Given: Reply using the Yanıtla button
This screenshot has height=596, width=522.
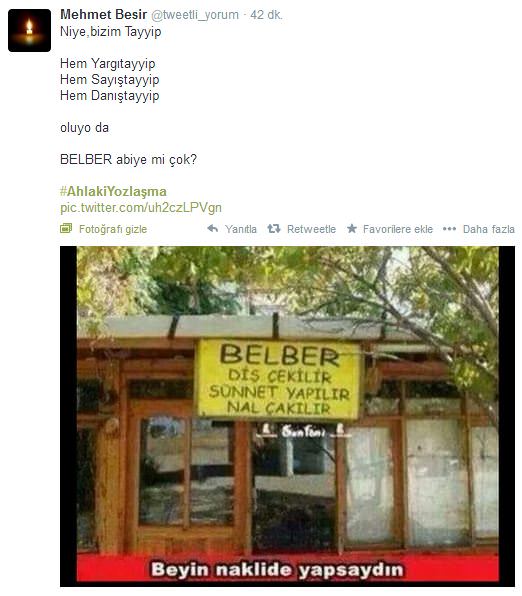Looking at the screenshot, I should click(x=241, y=229).
